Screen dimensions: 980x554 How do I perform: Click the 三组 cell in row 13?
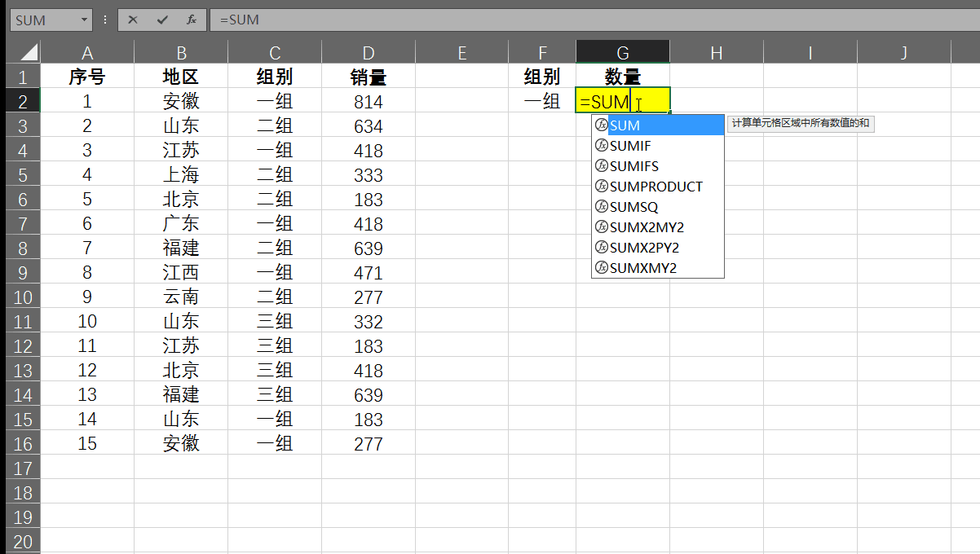coord(275,371)
